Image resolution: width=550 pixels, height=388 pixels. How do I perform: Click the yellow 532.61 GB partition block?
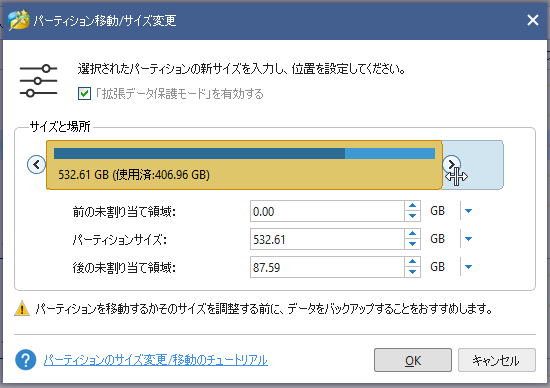(244, 165)
